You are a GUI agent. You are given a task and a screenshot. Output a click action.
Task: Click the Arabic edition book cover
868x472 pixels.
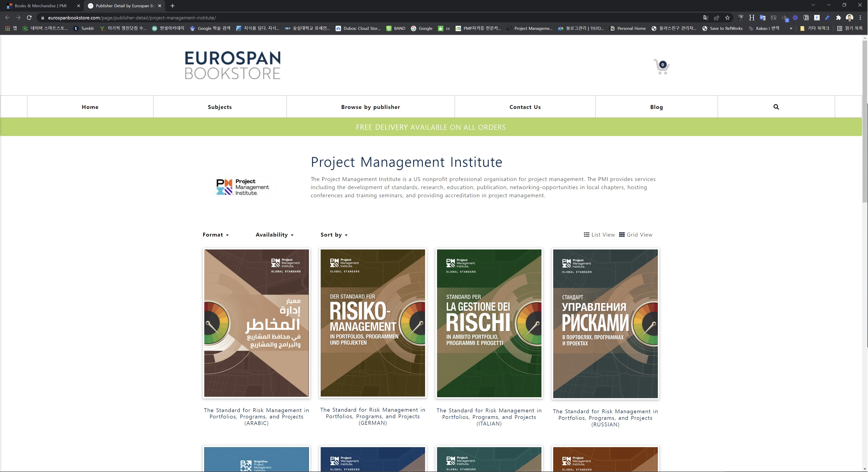(x=256, y=323)
